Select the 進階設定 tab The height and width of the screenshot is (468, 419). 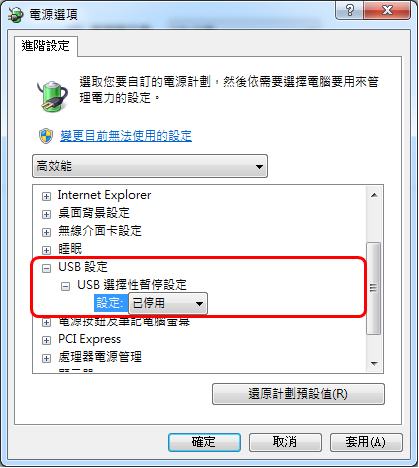click(46, 46)
